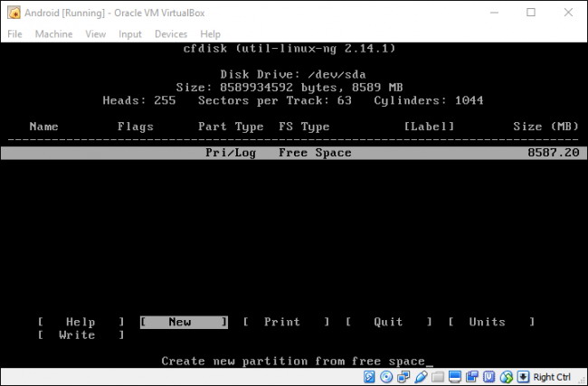588x386 pixels.
Task: Select the Write option in cfdisk
Action: click(77, 334)
